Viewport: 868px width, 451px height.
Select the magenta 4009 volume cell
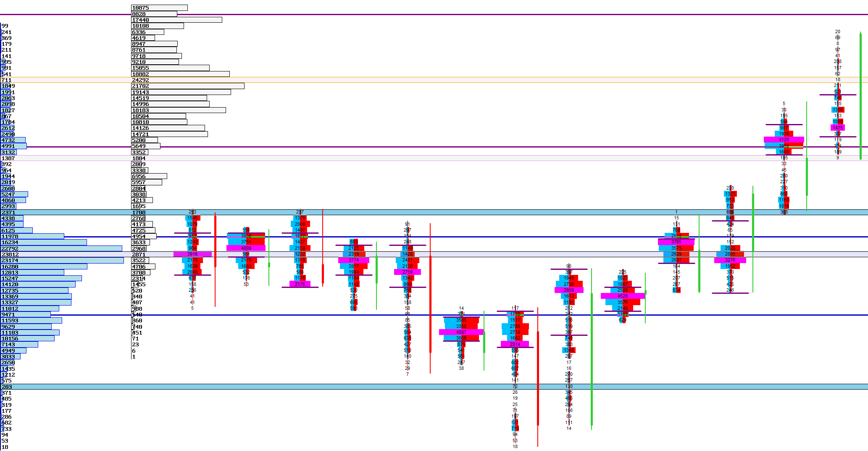tap(246, 248)
